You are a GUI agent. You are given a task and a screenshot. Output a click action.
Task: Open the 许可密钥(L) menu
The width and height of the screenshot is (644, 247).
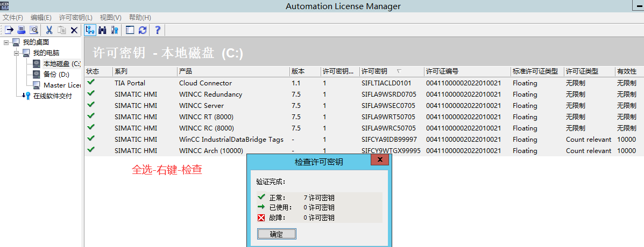(x=76, y=18)
